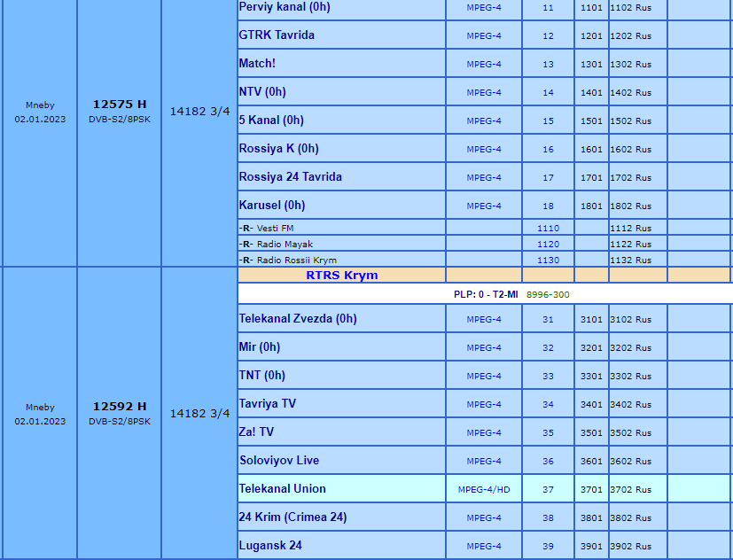Open the Perviy kanal (0h) channel link
This screenshot has width=733, height=560.
pyautogui.click(x=285, y=7)
